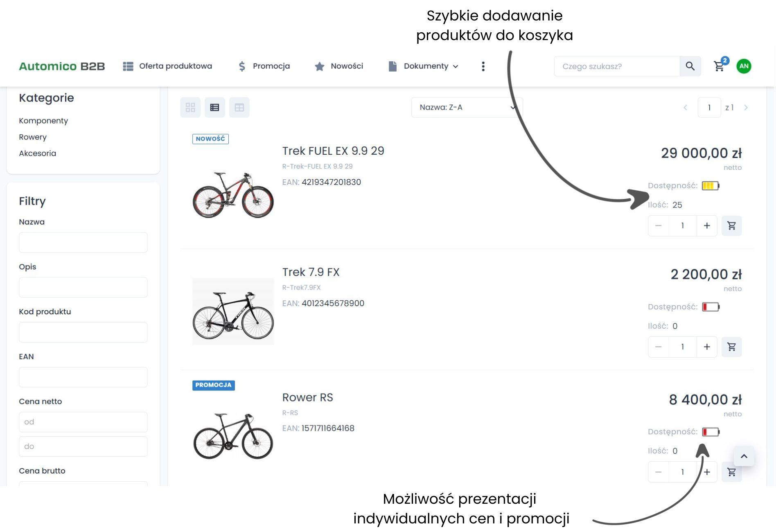
Task: Switch to grid tile view
Action: pos(190,108)
